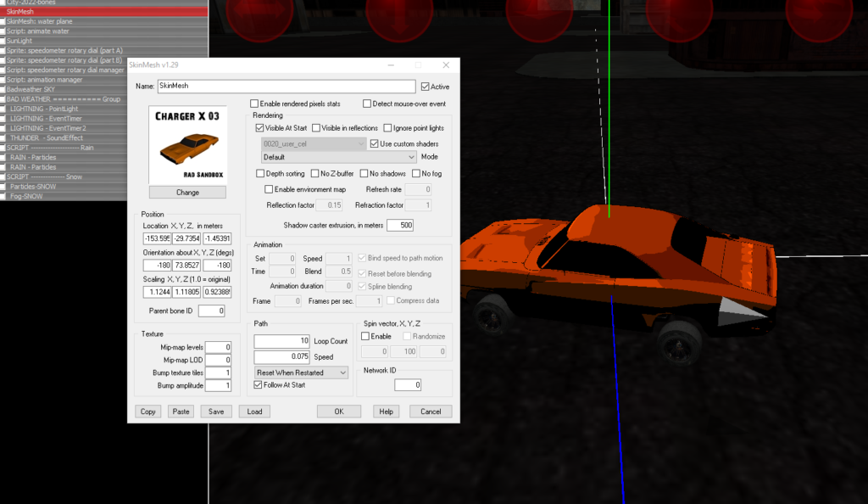This screenshot has width=868, height=504.
Task: Turn off Follow At Start
Action: point(259,385)
